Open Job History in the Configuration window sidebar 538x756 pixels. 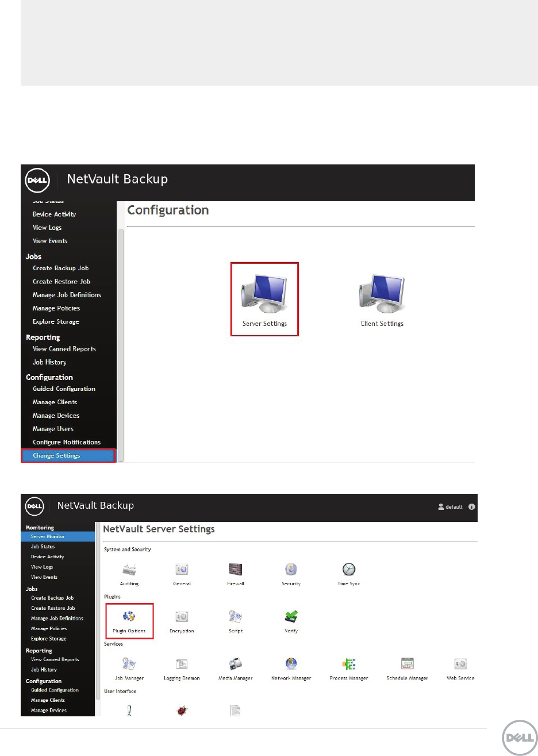[49, 362]
